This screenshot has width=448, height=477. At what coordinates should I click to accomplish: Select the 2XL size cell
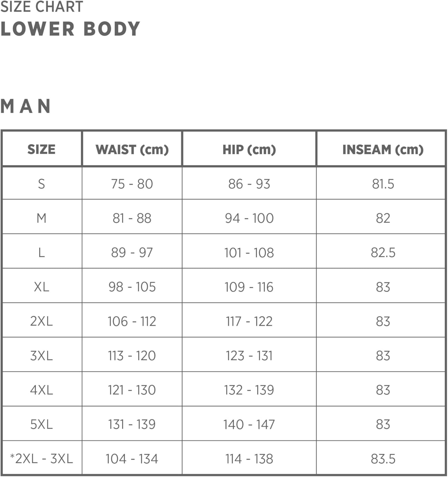(42, 321)
